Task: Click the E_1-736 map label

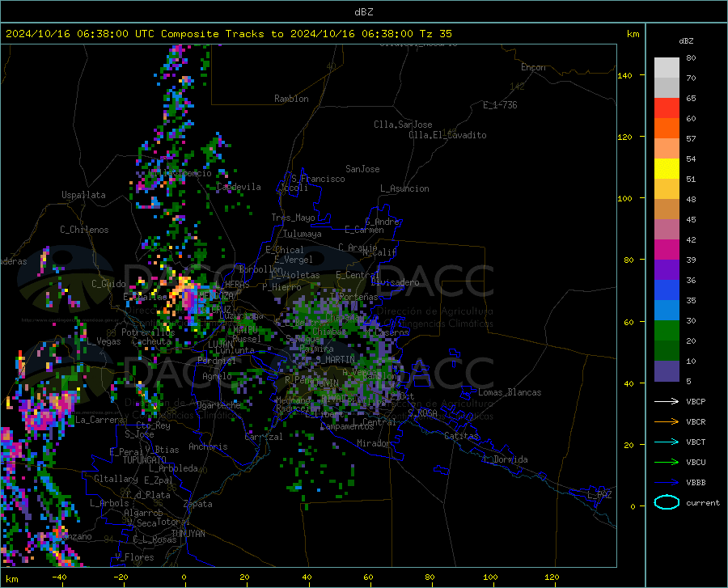Action: click(x=500, y=105)
